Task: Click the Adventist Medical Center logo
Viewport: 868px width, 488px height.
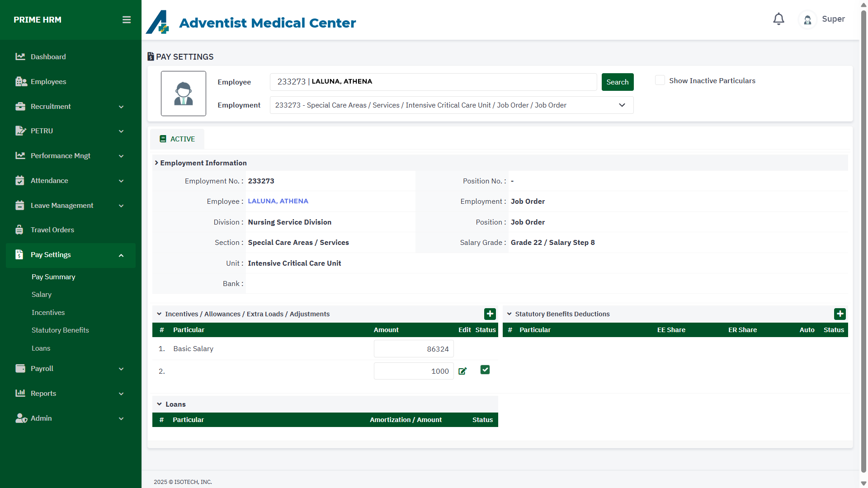Action: (157, 22)
